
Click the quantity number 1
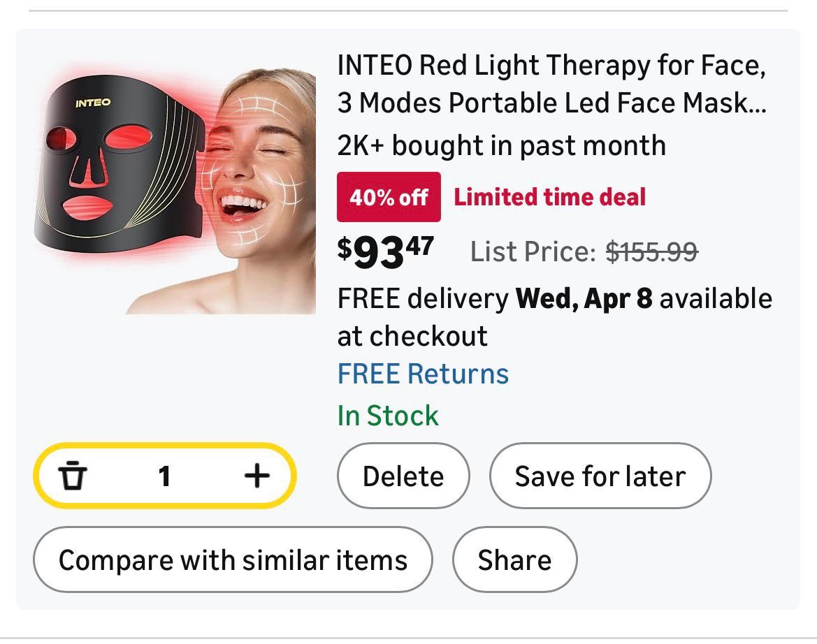[x=164, y=477]
